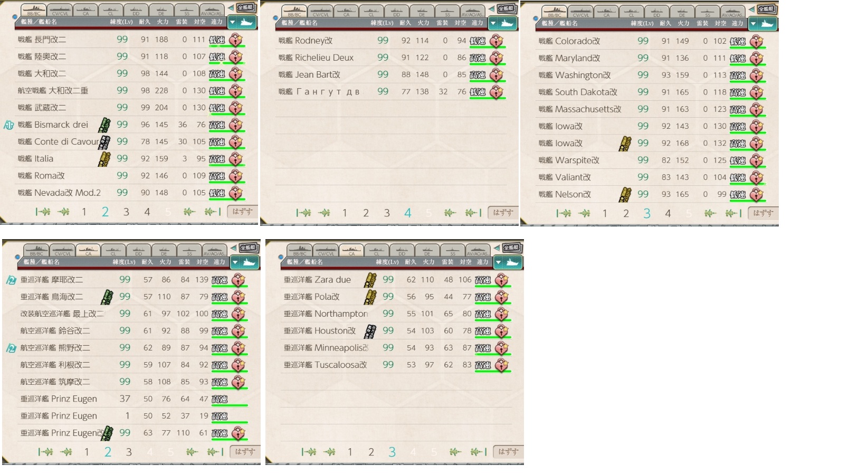
Task: Click the black tag banner beside Houston改
Action: coord(370,331)
